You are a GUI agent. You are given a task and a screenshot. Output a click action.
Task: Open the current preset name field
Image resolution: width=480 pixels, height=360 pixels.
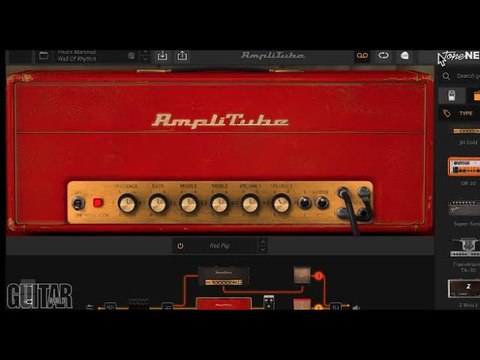click(x=77, y=56)
